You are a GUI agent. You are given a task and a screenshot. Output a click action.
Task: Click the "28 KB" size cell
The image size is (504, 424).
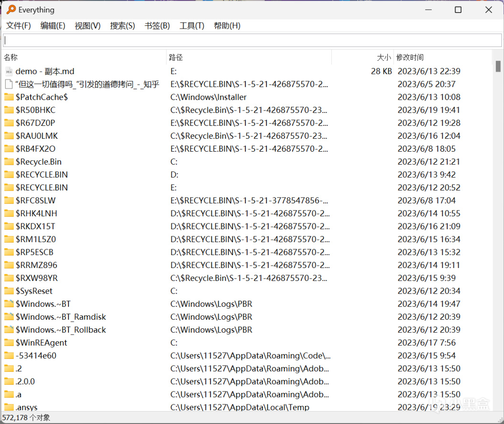tap(381, 71)
